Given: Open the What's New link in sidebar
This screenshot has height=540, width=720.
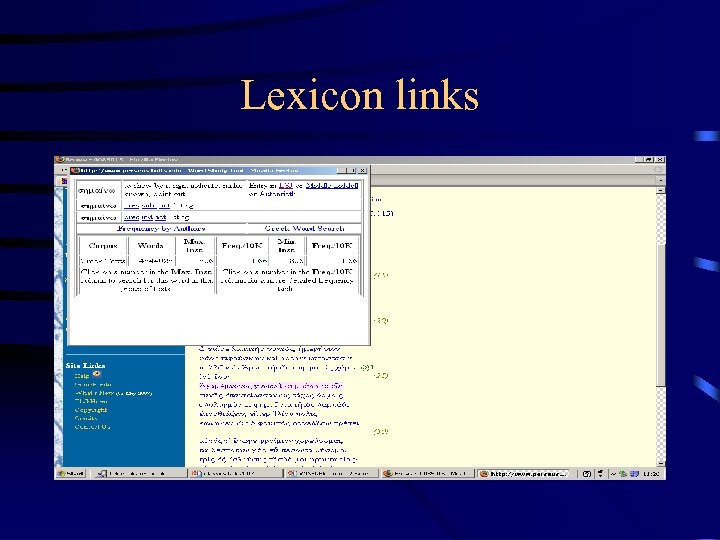Looking at the screenshot, I should 94,393.
